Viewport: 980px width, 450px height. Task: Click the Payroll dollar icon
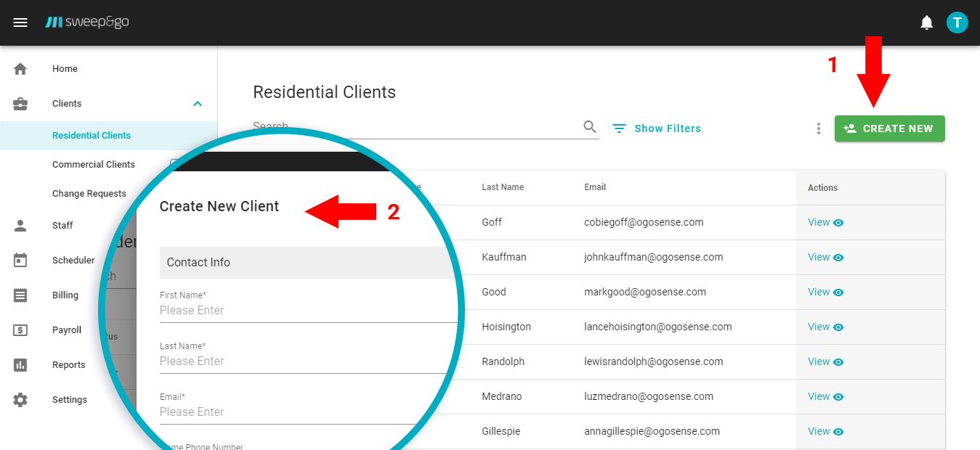[20, 330]
